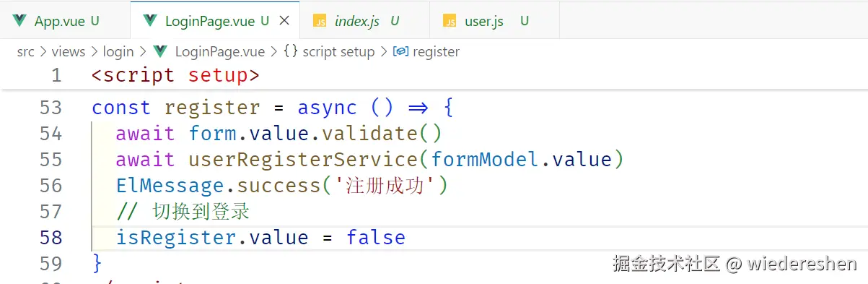Click the braces icon before script setup
The width and height of the screenshot is (868, 284).
[291, 52]
